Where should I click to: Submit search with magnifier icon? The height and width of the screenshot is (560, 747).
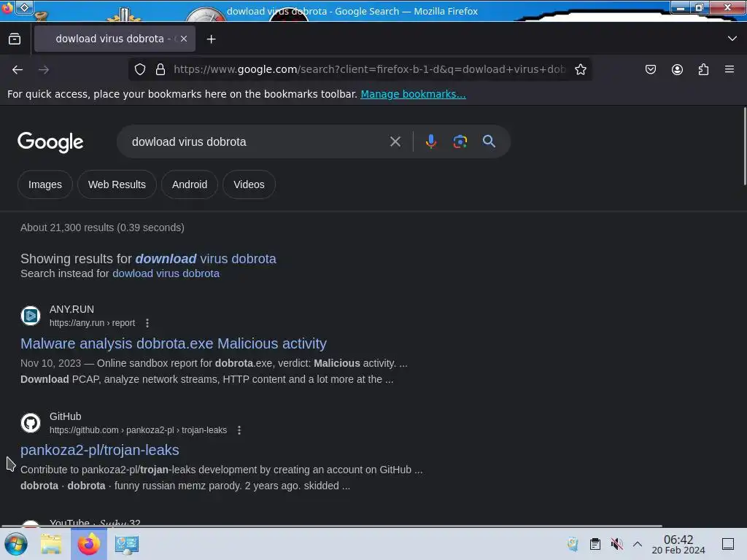click(x=489, y=141)
